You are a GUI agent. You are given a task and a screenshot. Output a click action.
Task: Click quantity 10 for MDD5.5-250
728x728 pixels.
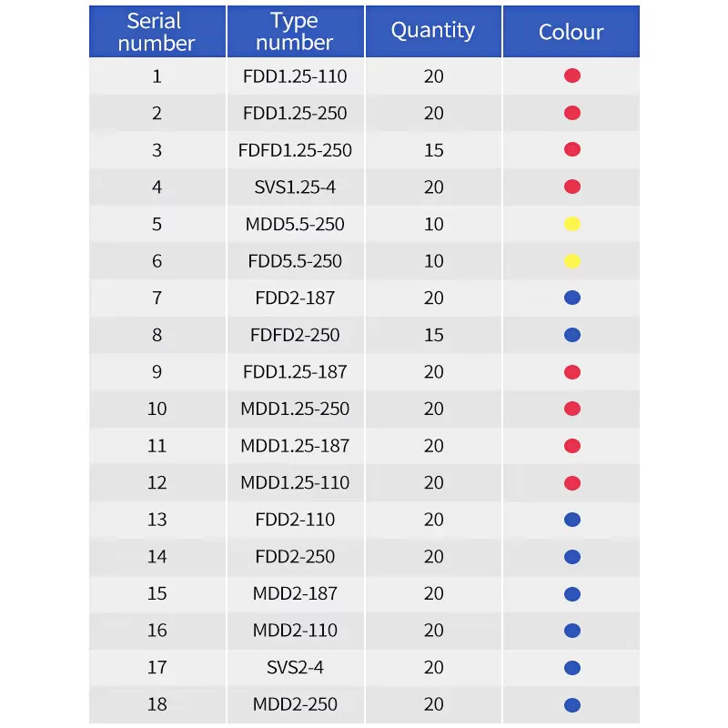tap(434, 224)
